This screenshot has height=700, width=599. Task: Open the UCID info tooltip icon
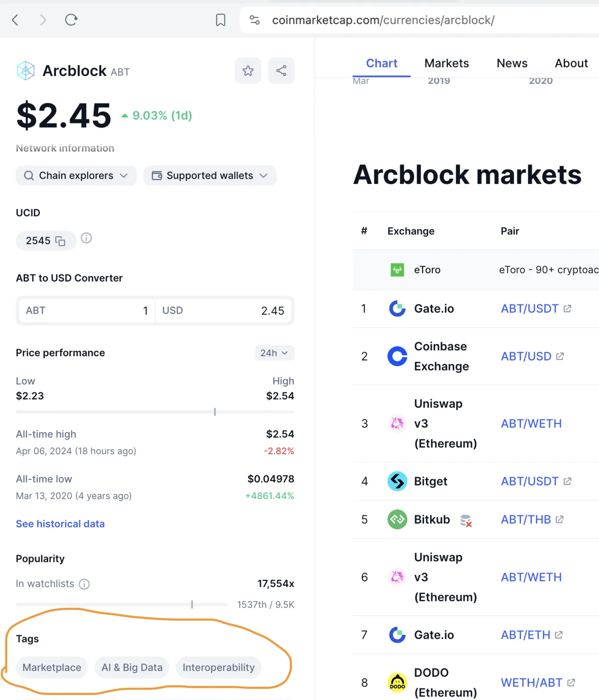click(87, 238)
